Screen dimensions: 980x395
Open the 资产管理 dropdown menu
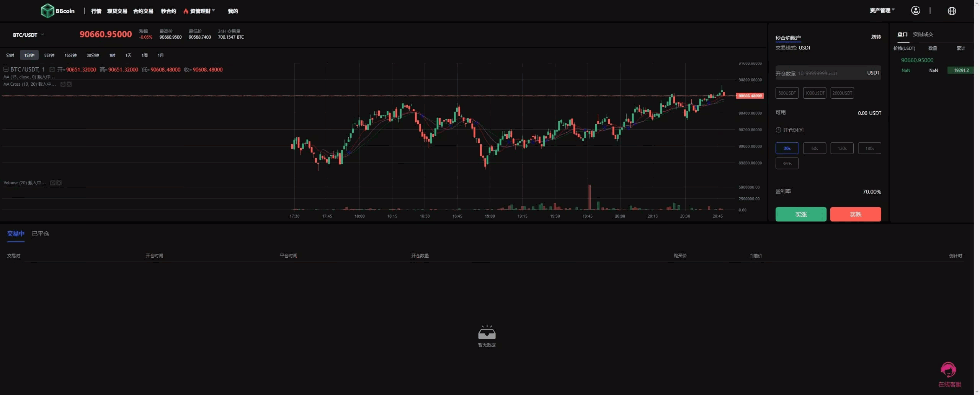coord(882,11)
